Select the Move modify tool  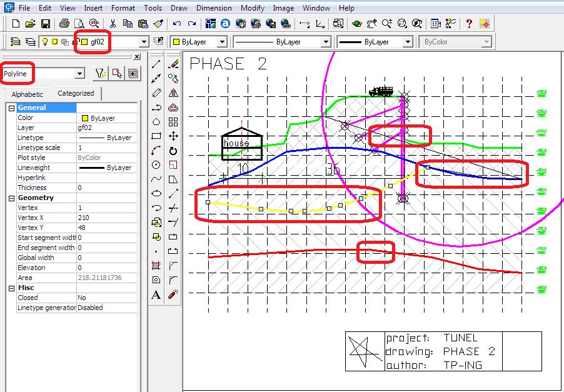[x=173, y=136]
